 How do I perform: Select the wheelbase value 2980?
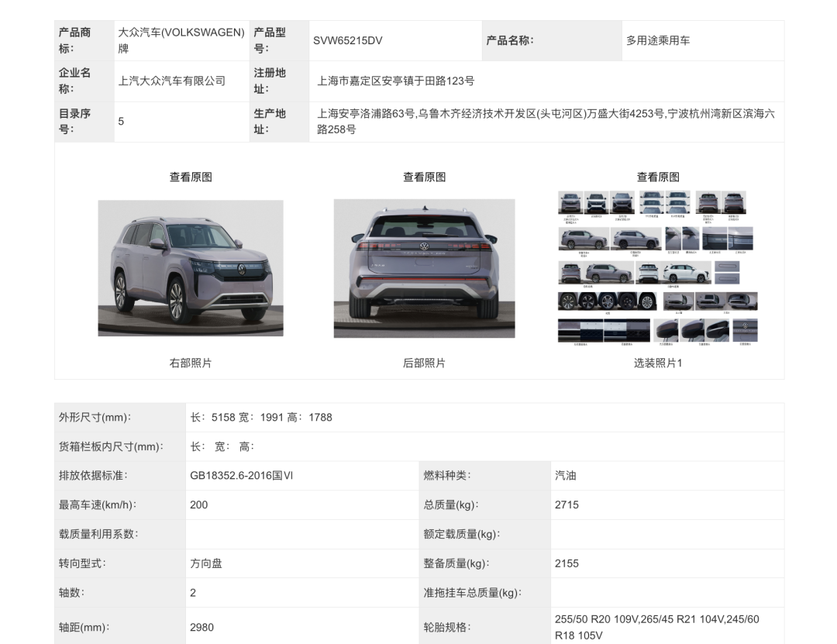tap(201, 628)
